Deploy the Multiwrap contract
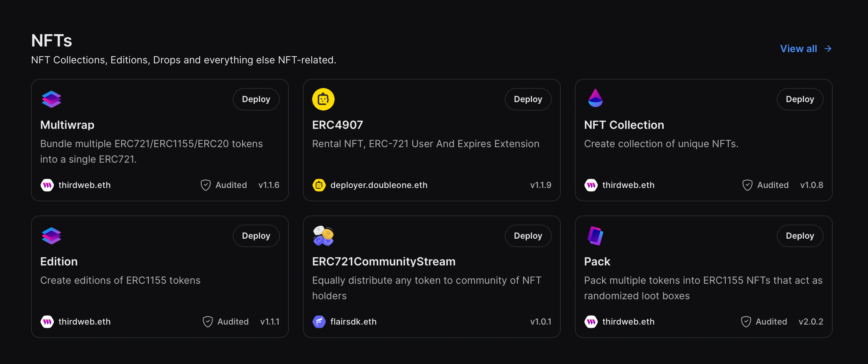 256,99
